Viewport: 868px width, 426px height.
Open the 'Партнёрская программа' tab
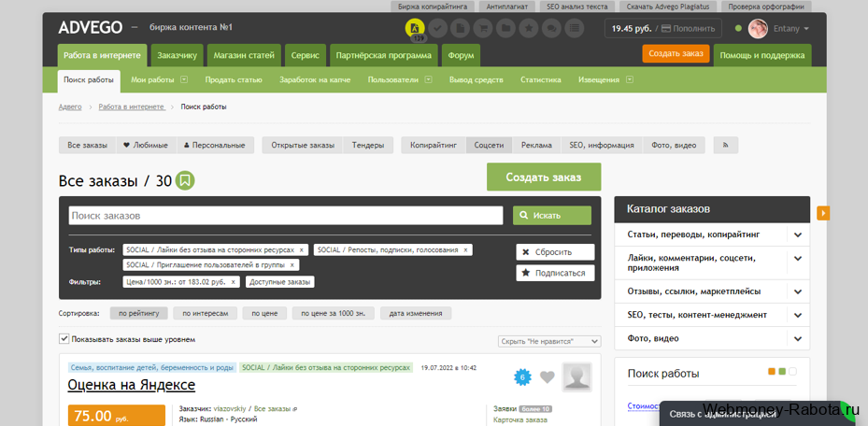coord(384,55)
